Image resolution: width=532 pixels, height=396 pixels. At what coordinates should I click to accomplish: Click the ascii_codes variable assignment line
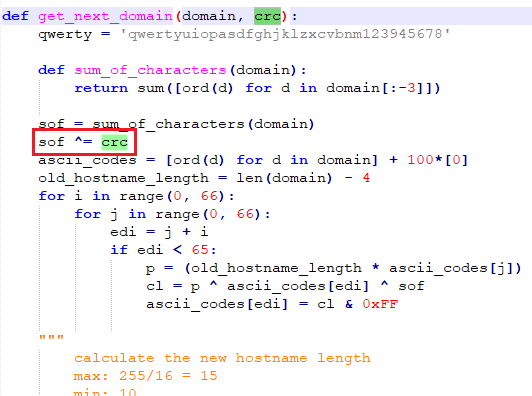(253, 160)
